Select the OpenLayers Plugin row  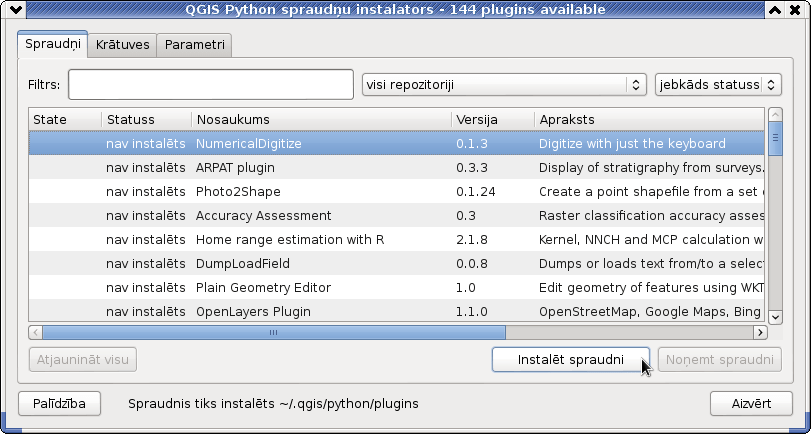click(x=396, y=311)
